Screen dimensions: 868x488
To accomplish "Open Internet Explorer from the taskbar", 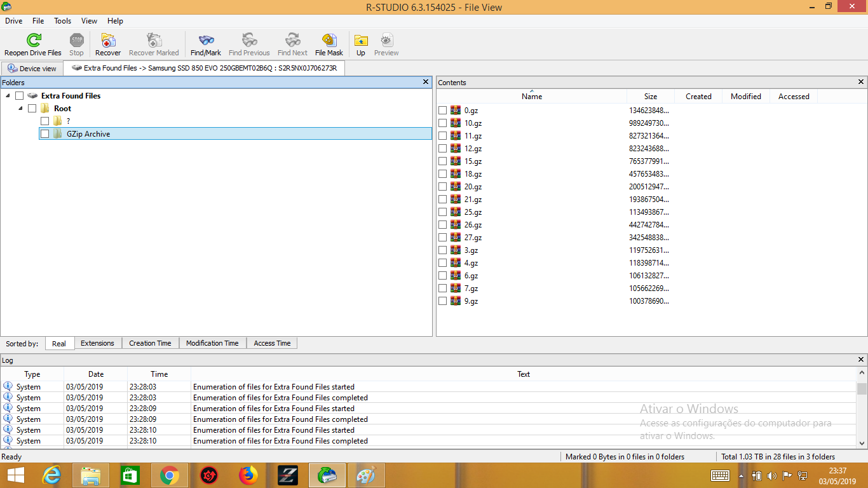I will [51, 475].
